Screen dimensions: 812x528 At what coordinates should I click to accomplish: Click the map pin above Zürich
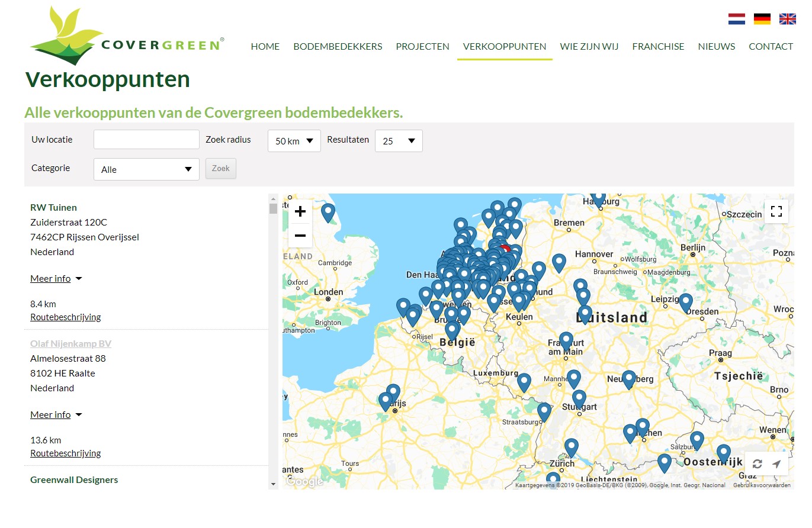click(571, 447)
